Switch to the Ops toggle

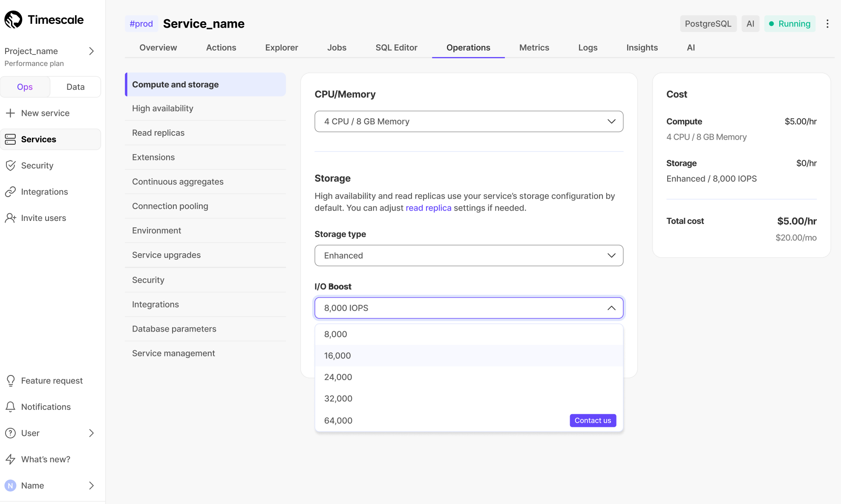(25, 87)
